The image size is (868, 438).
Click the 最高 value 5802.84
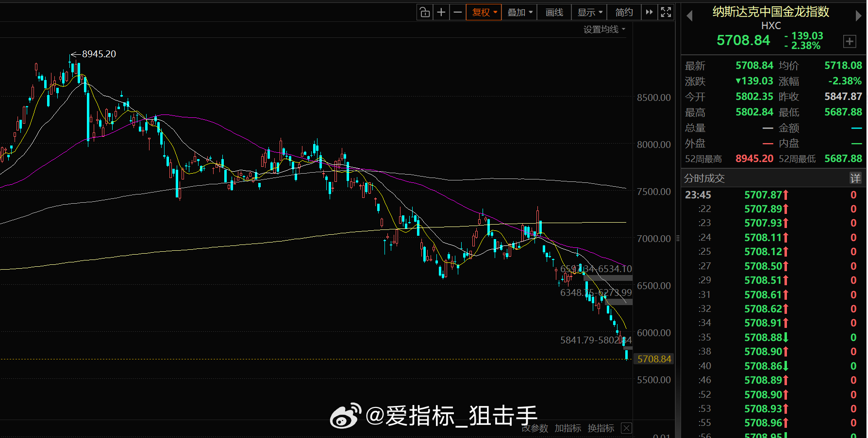click(x=754, y=112)
